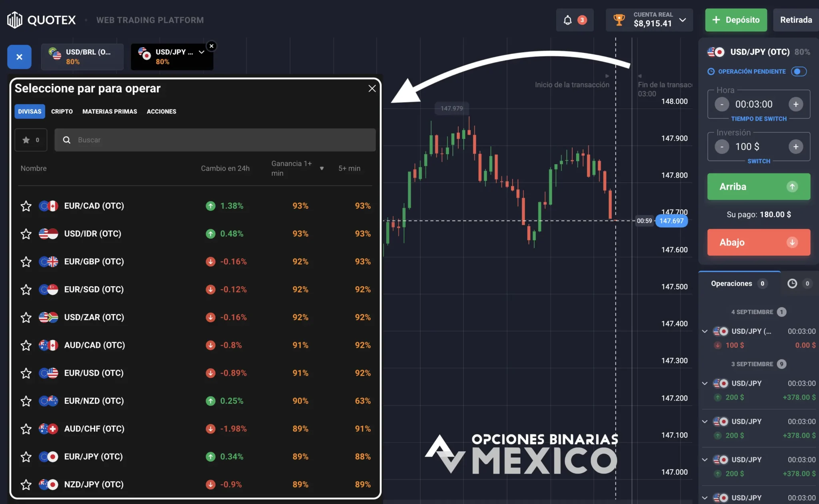The height and width of the screenshot is (504, 819).
Task: Increase the Hora time with plus
Action: pos(796,104)
